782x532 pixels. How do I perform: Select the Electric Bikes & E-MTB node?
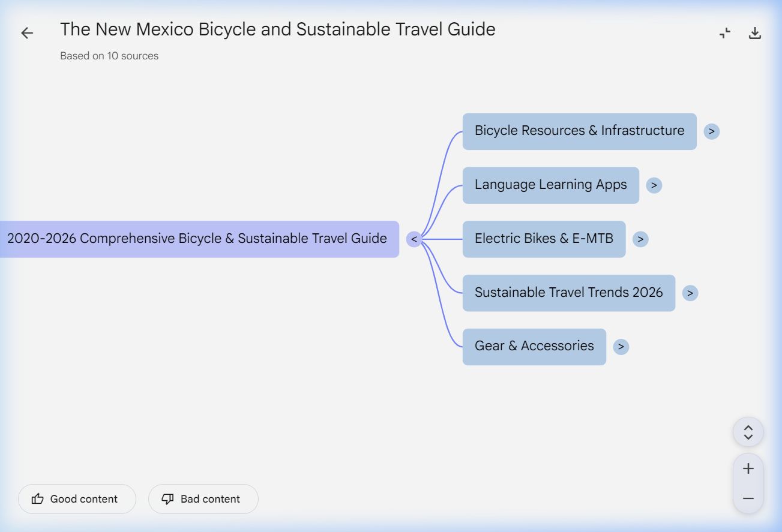543,239
